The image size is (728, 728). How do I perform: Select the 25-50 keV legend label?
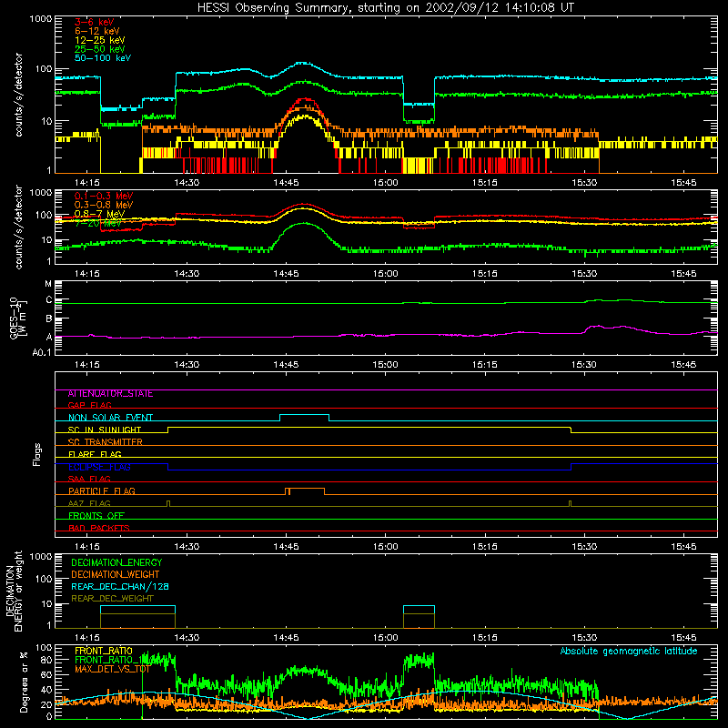click(100, 49)
